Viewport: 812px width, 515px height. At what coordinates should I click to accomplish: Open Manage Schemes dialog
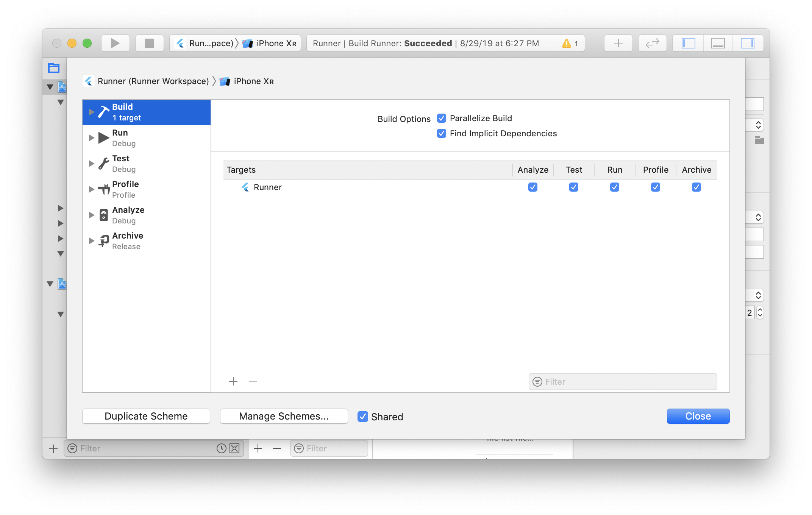[283, 416]
